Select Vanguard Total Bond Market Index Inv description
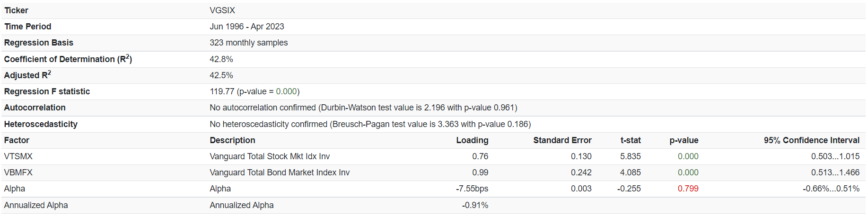 click(x=280, y=173)
